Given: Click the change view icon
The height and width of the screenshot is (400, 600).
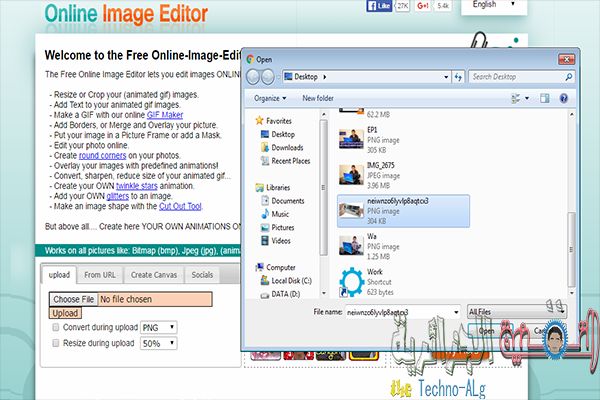Looking at the screenshot, I should pyautogui.click(x=516, y=98).
